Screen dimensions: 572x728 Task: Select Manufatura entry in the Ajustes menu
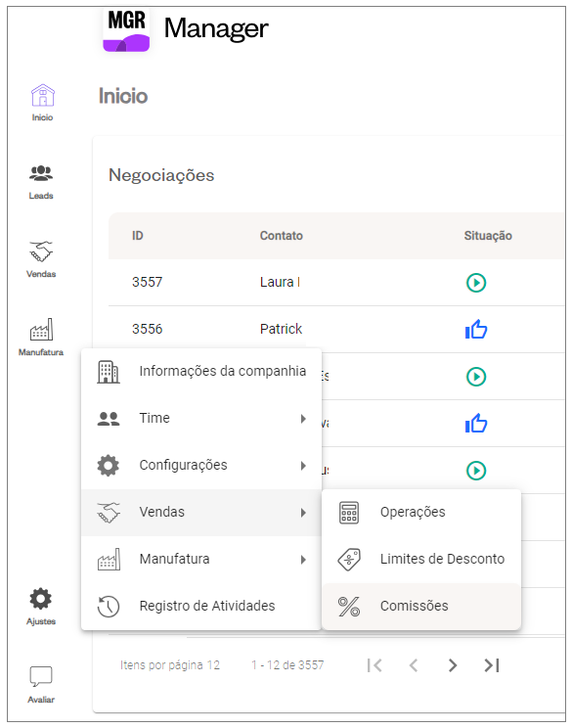(x=200, y=559)
